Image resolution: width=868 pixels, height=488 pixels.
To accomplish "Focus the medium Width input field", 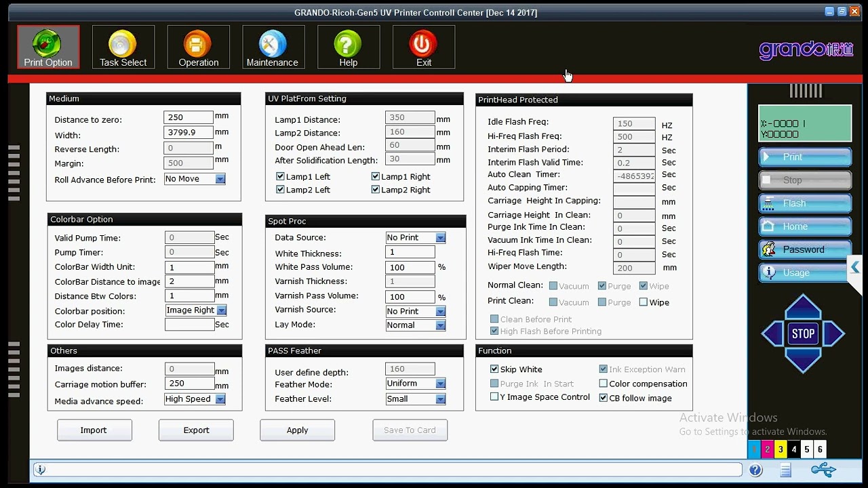I will 189,132.
